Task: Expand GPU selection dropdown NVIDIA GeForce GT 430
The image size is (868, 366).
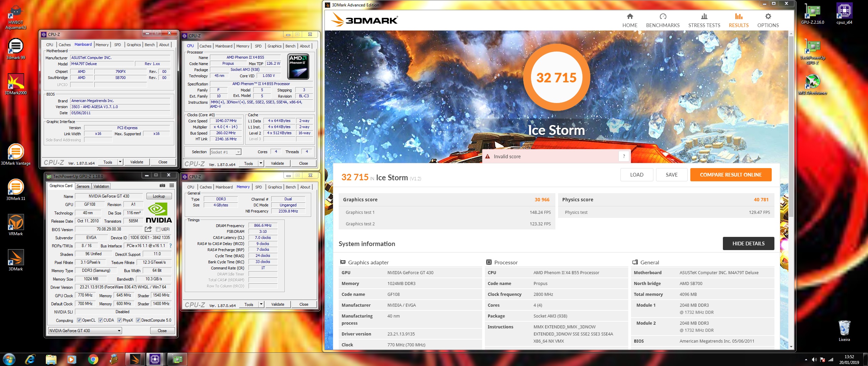Action: coord(85,330)
